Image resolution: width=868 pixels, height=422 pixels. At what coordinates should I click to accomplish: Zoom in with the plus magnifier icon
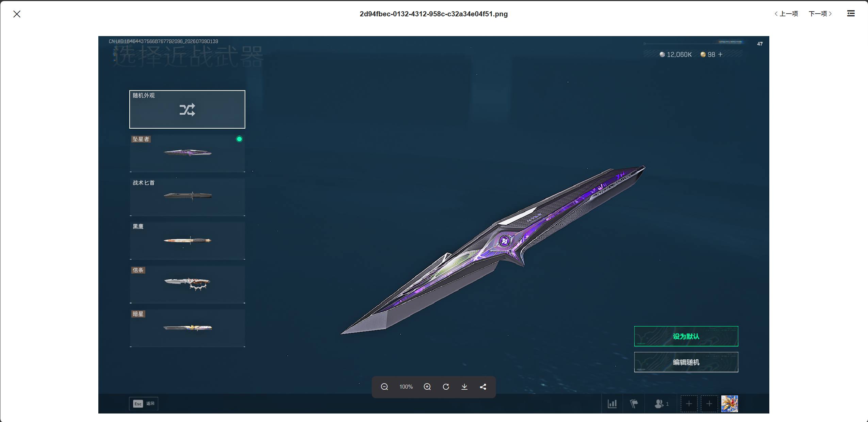[427, 387]
